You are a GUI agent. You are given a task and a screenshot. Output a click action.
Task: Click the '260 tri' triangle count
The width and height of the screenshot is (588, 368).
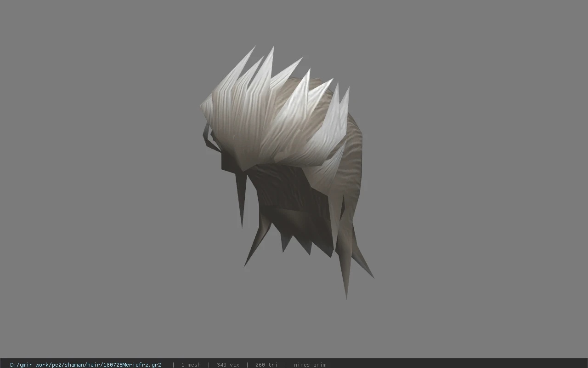266,365
